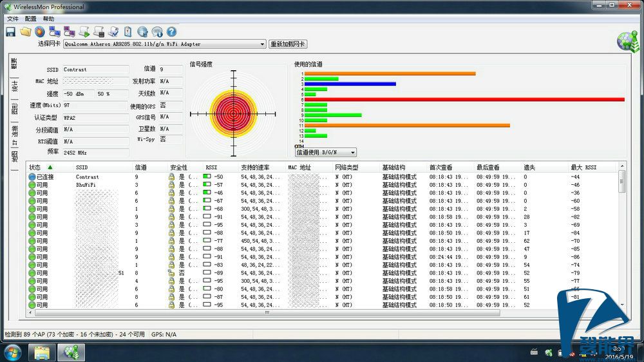Click the Open folder toolbar icon
This screenshot has height=362, width=644.
[x=25, y=31]
